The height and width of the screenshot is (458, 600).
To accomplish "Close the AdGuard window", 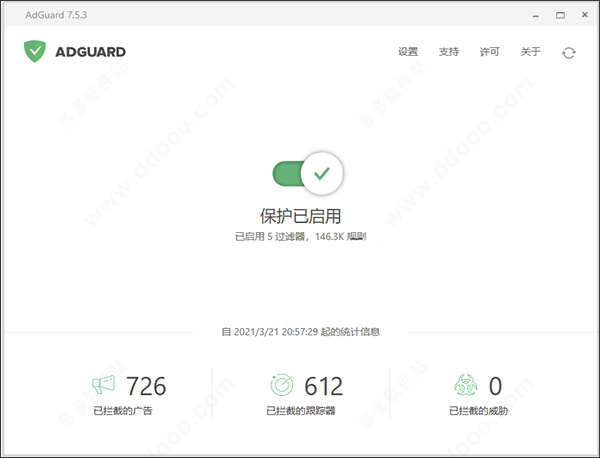I will click(585, 15).
